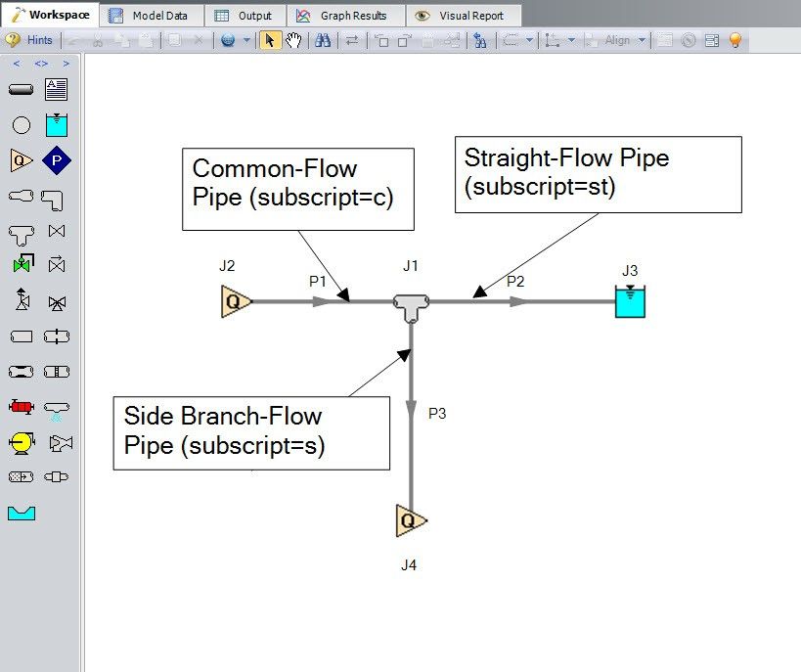Screen dimensions: 801x672
Task: Switch to the Model Data tab
Action: click(154, 16)
